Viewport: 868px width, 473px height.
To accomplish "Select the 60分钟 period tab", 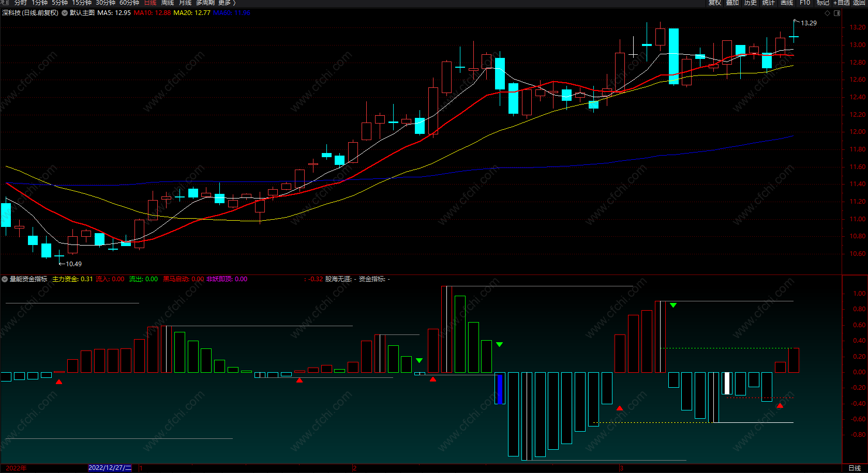I will coord(129,3).
